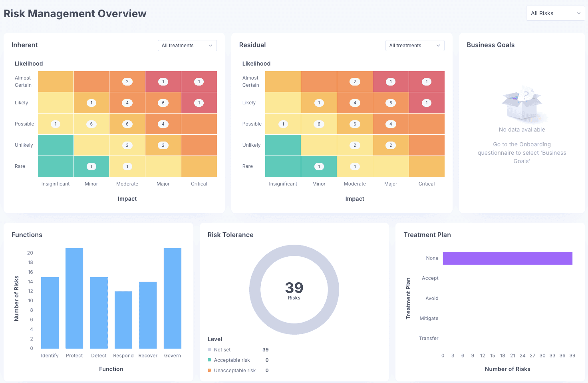Open the Residual matrix All treatments dropdown
Image resolution: width=588 pixels, height=383 pixels.
tap(414, 45)
